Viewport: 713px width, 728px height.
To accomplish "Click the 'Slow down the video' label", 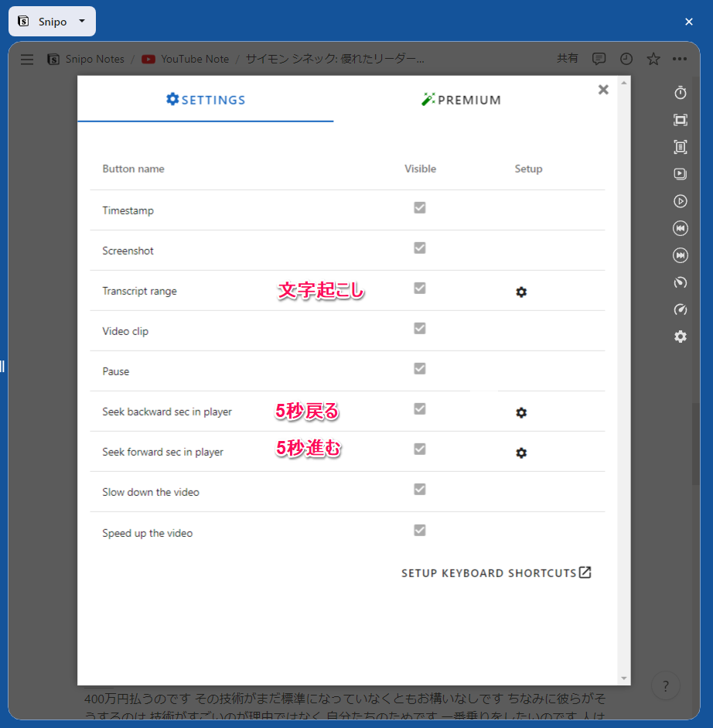I will click(x=151, y=492).
